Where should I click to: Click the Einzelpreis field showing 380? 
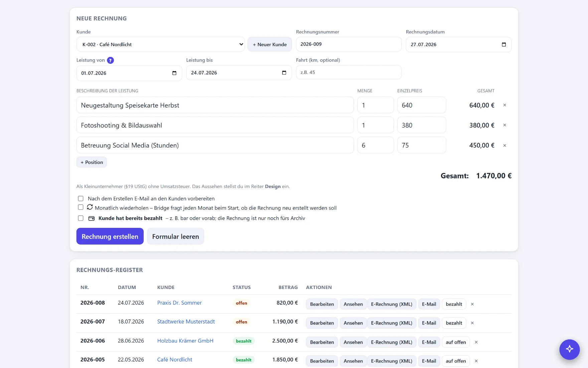[422, 125]
